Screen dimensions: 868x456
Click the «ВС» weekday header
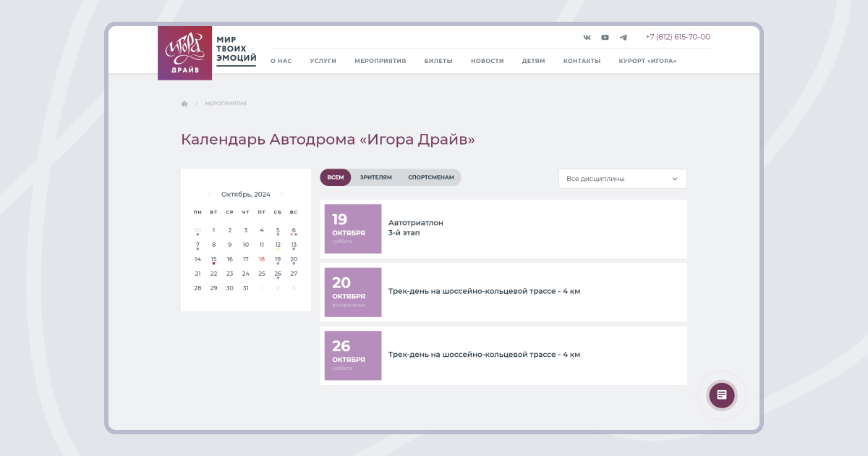tap(294, 212)
